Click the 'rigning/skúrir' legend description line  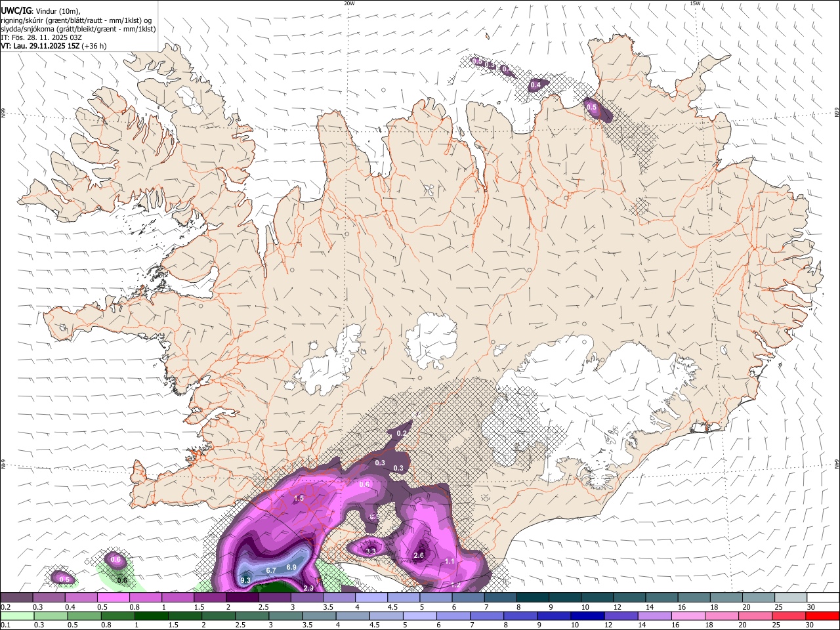click(76, 20)
